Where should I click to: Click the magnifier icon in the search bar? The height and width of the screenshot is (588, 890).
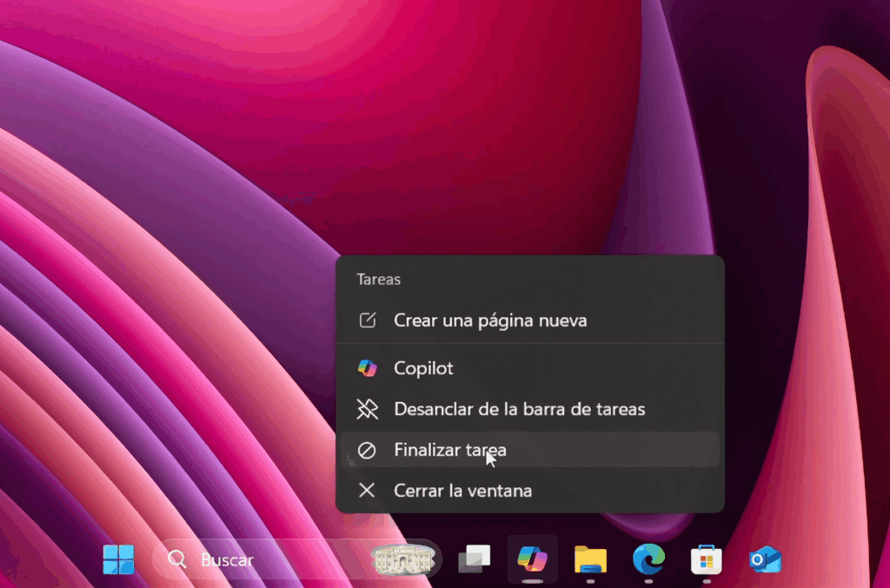pos(177,560)
